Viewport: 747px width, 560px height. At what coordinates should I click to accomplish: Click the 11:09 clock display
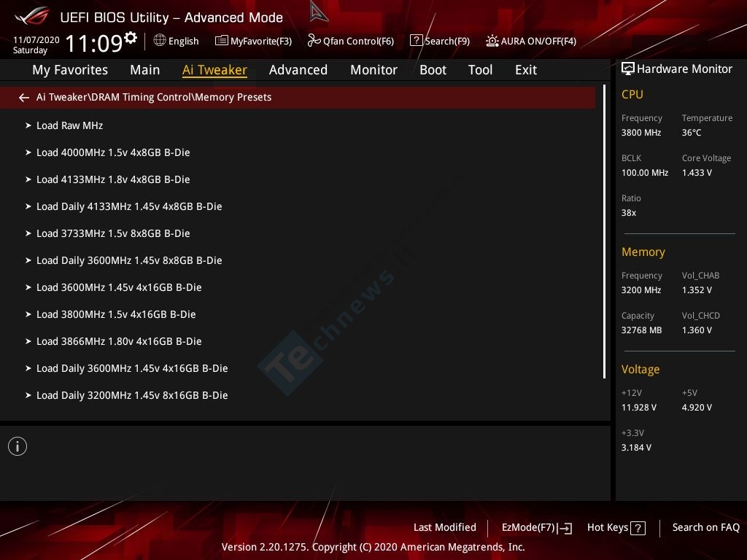94,43
